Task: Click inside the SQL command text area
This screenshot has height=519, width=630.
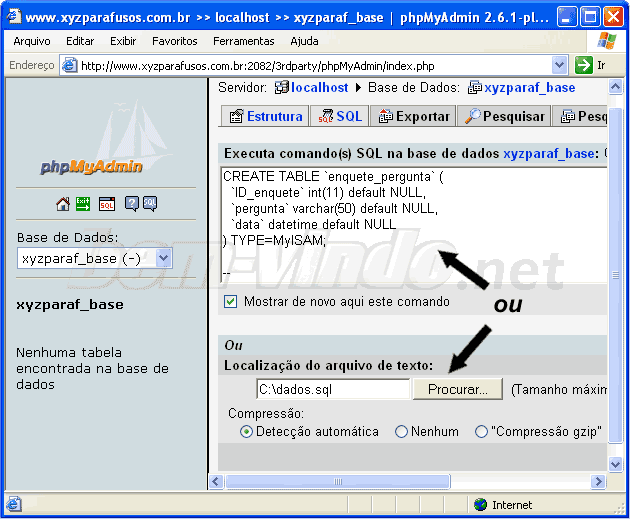Action: pyautogui.click(x=413, y=225)
